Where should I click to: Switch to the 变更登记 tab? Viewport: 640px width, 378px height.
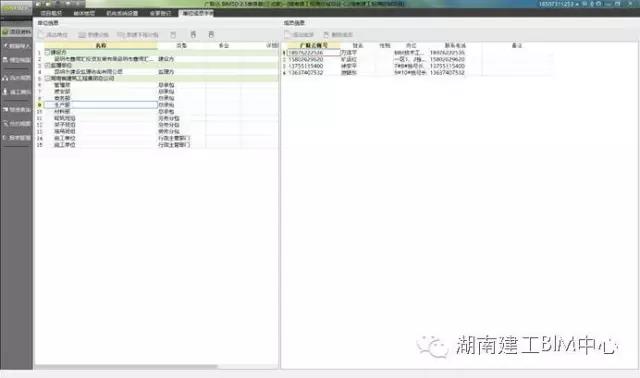point(160,13)
